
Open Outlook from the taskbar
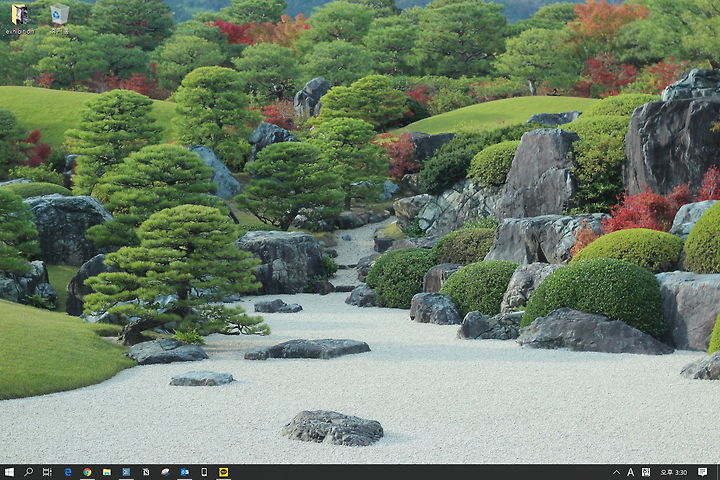click(x=185, y=472)
